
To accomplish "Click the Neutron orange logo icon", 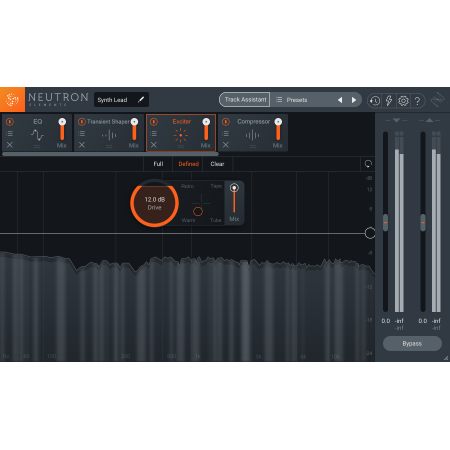I will (12, 99).
